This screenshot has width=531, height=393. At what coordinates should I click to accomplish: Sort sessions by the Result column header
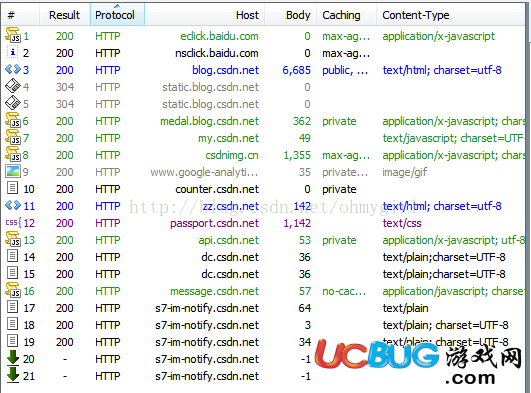tap(65, 15)
